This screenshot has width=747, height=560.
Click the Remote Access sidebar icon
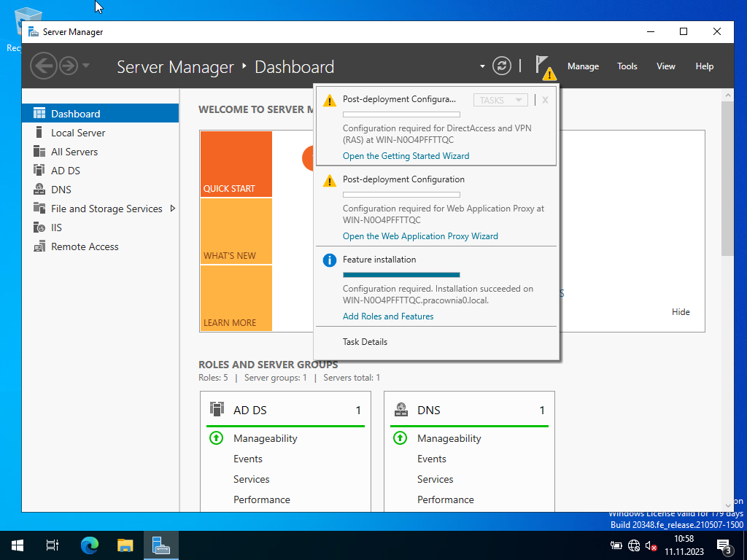(39, 246)
